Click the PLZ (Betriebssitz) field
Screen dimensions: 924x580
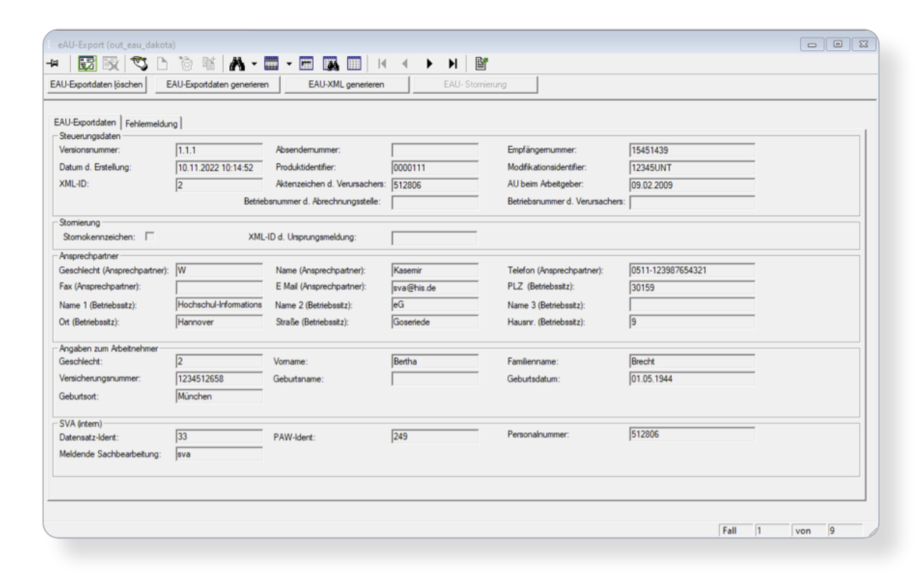coord(692,287)
